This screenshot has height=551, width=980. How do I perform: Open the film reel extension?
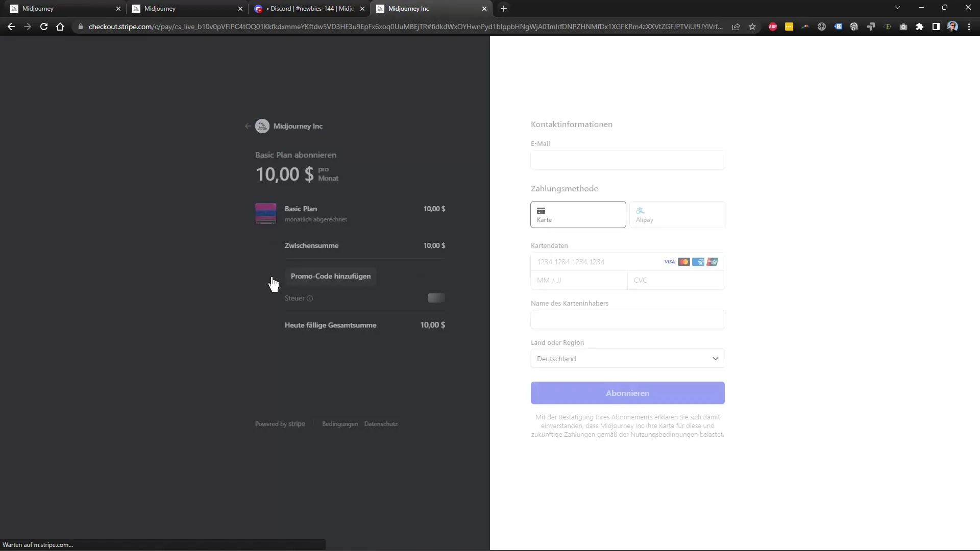854,27
